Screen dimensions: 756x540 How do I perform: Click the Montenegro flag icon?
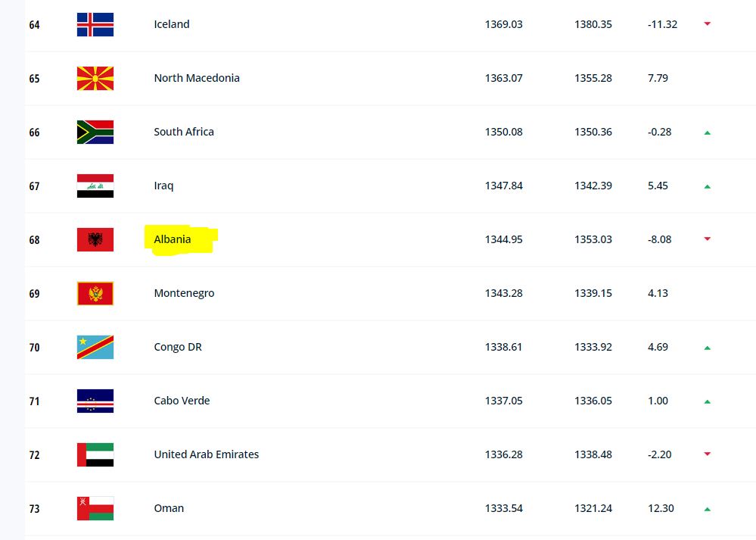tap(95, 293)
